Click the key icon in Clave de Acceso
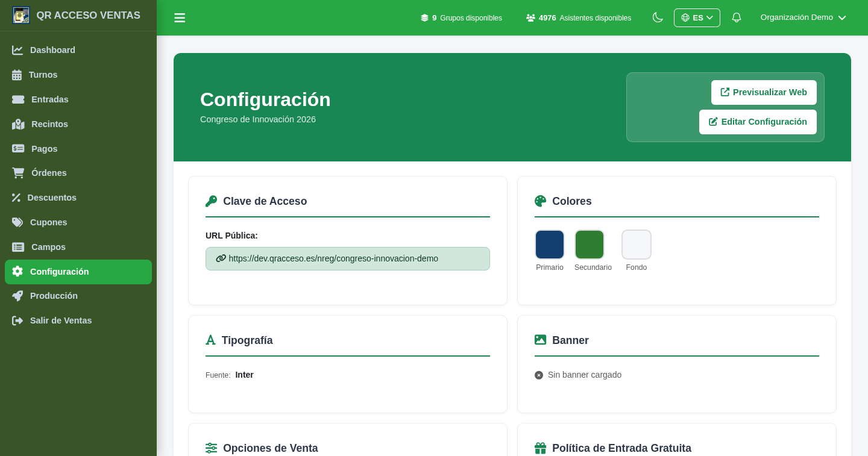Screen dimensions: 868x456 [x=211, y=201]
